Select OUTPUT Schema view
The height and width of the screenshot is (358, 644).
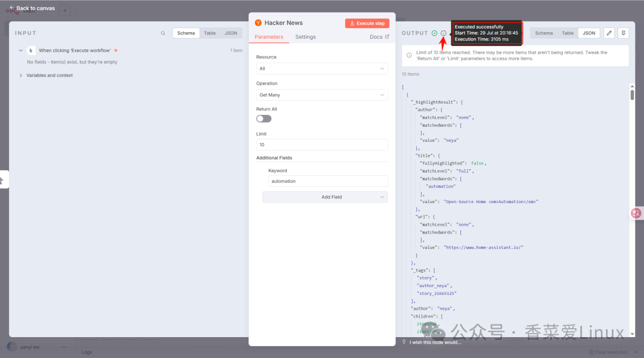click(544, 33)
